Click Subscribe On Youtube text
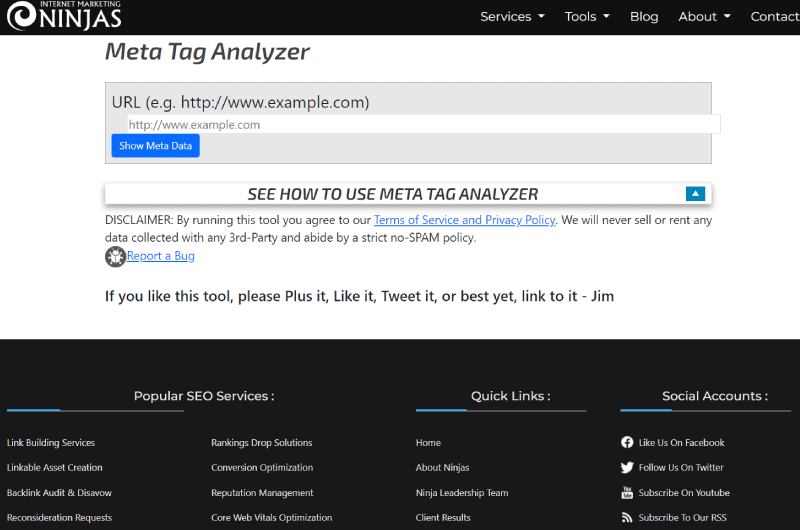Viewport: 800px width, 530px height. click(x=684, y=493)
